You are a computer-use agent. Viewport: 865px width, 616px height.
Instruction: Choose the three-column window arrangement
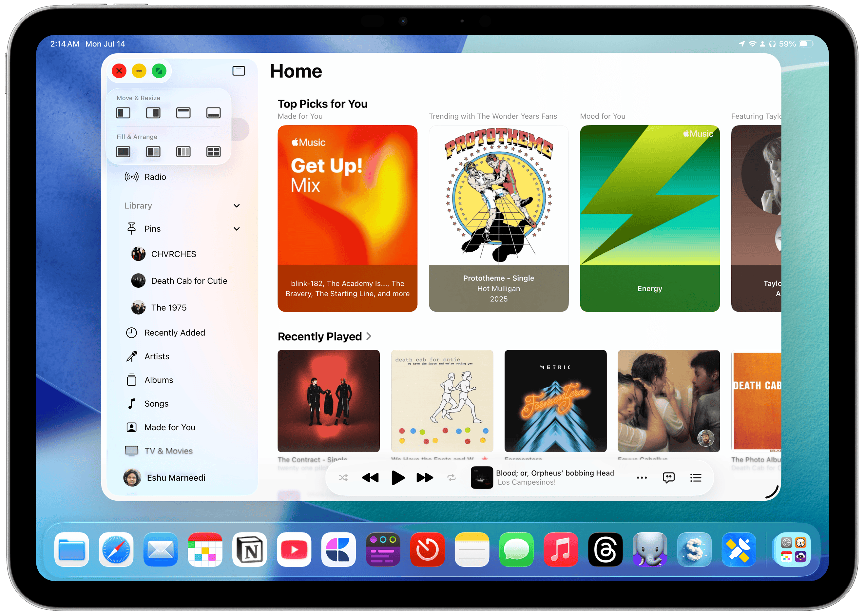pyautogui.click(x=183, y=152)
